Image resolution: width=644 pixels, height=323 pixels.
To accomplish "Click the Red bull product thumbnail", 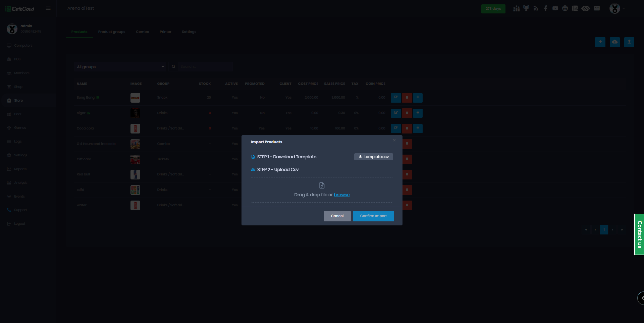I will [135, 174].
